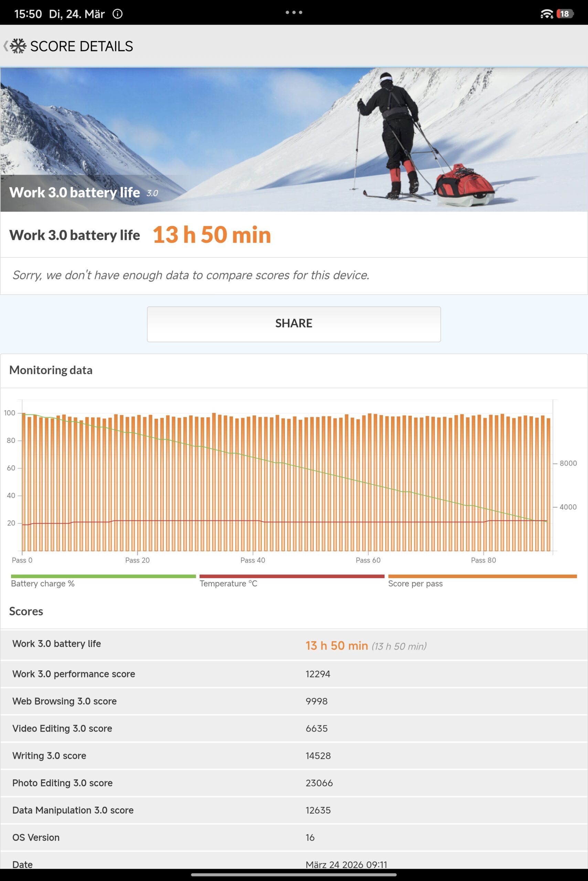Tap the PCMark snowflake logo
Screen dimensions: 588x881
pos(18,46)
